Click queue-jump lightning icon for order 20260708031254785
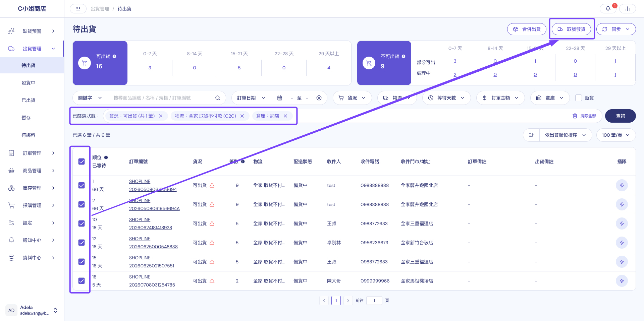 tap(622, 281)
